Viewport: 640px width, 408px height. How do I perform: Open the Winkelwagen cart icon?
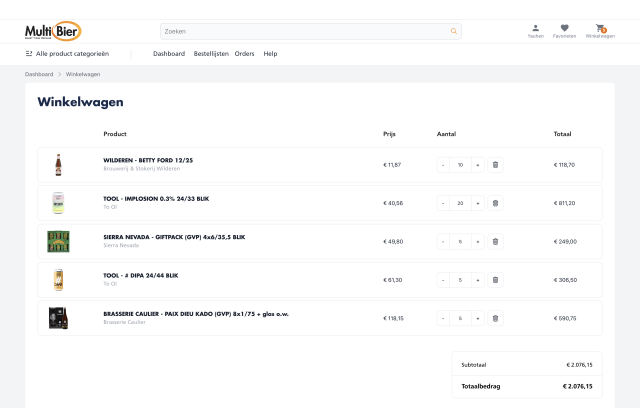(600, 31)
